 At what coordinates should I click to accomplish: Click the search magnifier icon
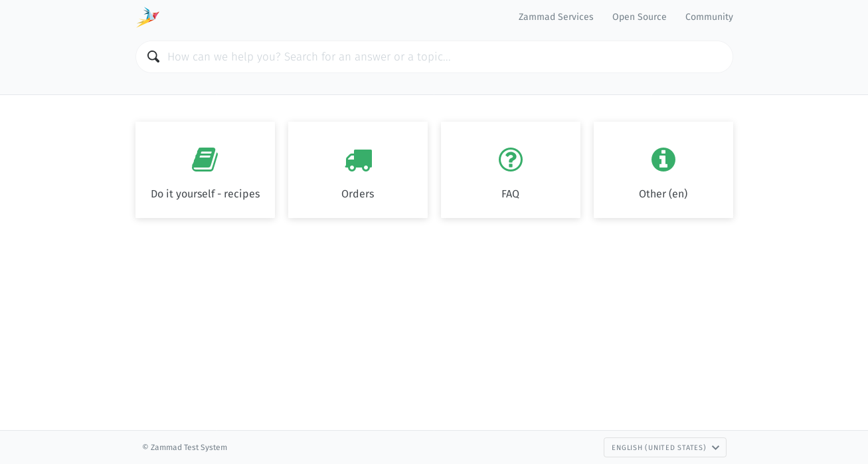153,57
